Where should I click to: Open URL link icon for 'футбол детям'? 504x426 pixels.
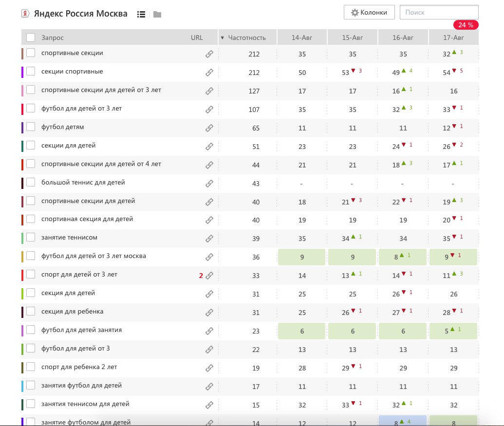209,128
